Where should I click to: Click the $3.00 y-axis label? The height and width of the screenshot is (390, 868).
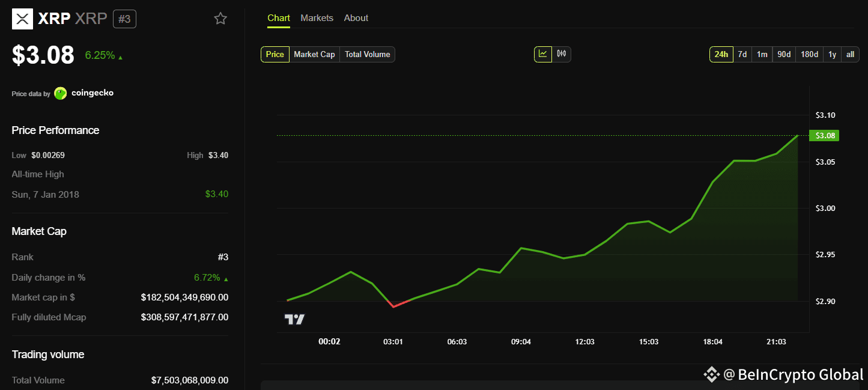[825, 209]
